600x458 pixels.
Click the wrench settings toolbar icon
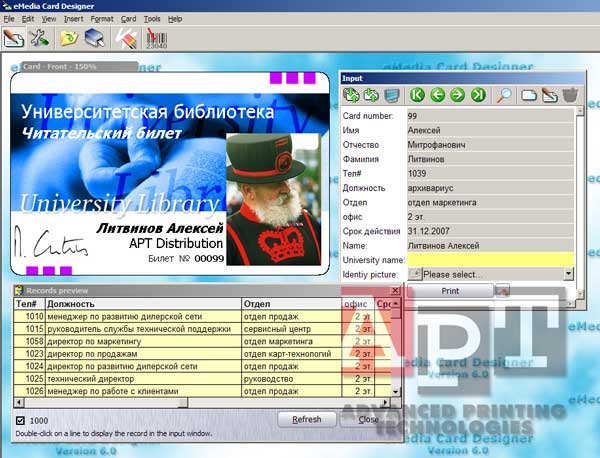[40, 38]
